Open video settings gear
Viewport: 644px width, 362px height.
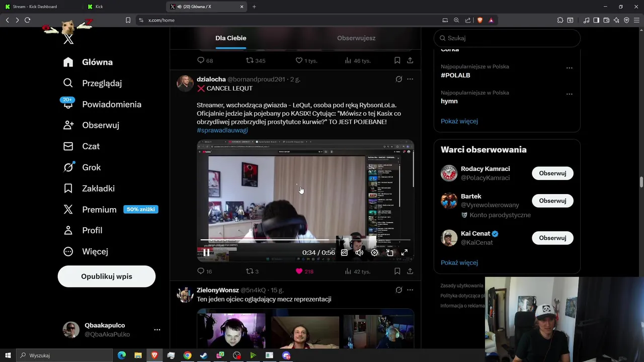point(374,252)
